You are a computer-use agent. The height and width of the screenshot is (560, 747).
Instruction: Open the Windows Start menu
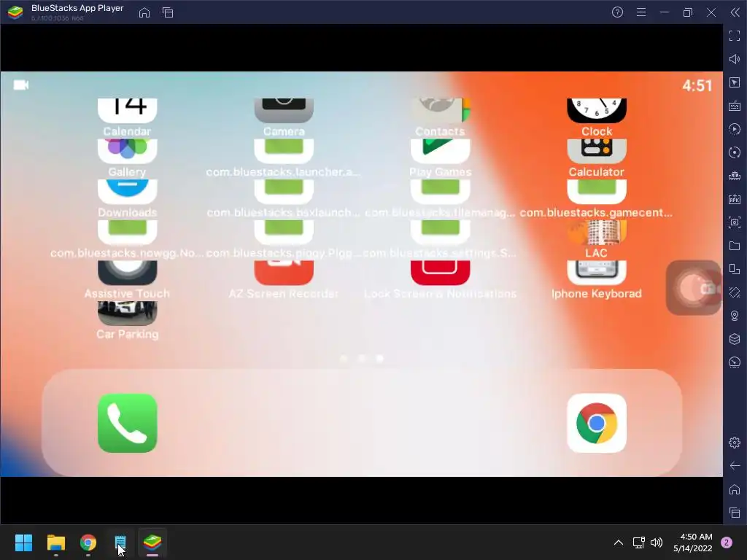pyautogui.click(x=23, y=542)
